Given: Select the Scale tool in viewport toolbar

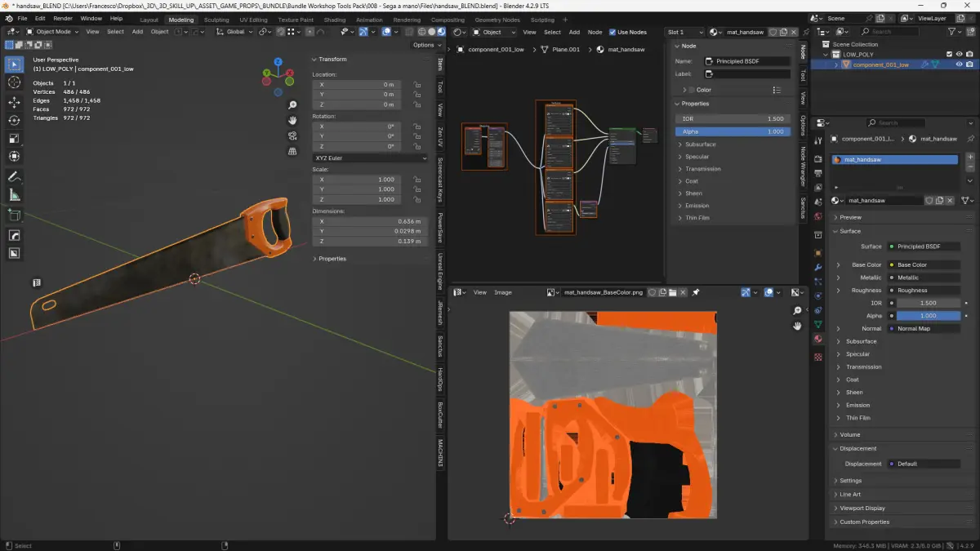Looking at the screenshot, I should point(14,139).
